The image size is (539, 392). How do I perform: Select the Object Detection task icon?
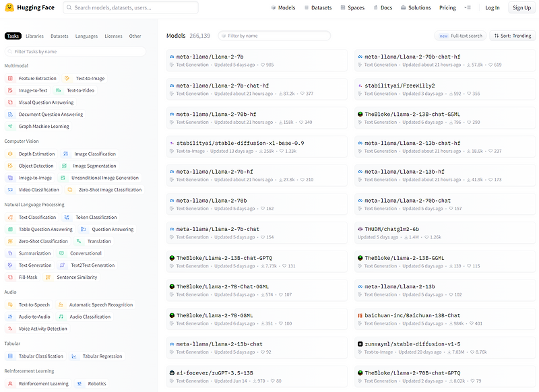point(10,166)
